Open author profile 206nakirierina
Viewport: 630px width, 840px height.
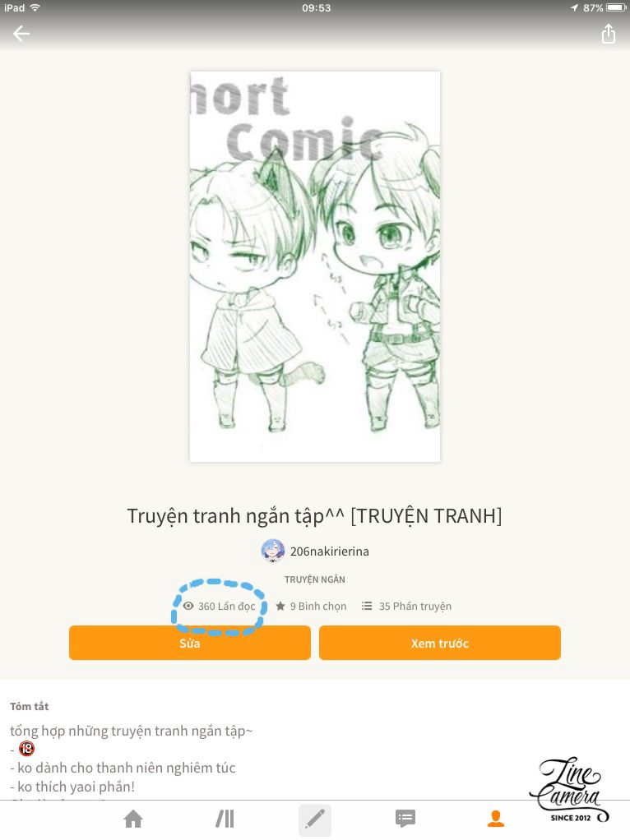[330, 552]
